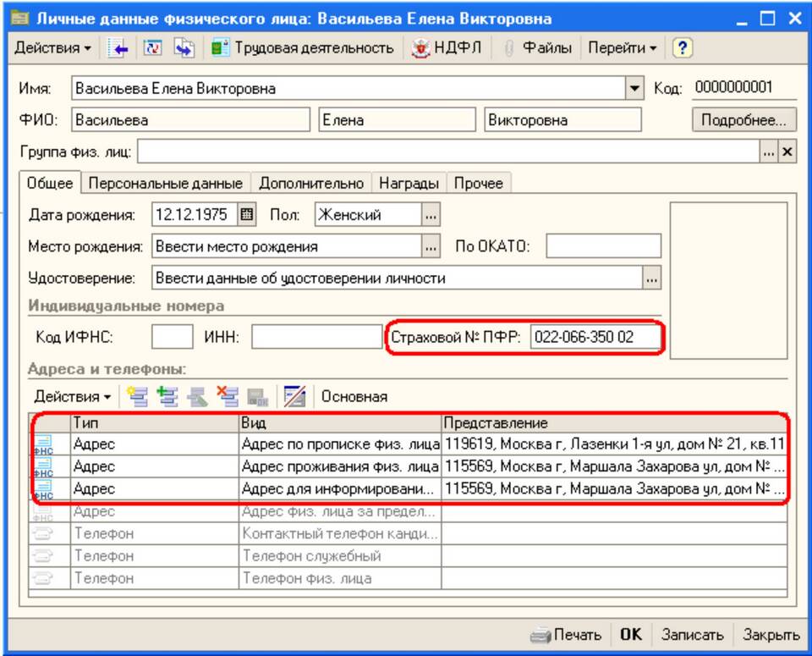Open the Пол selection ellipsis button

click(431, 214)
